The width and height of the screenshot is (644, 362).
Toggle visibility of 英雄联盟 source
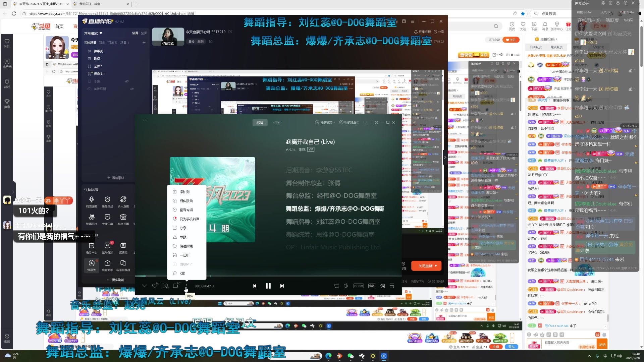(x=132, y=89)
